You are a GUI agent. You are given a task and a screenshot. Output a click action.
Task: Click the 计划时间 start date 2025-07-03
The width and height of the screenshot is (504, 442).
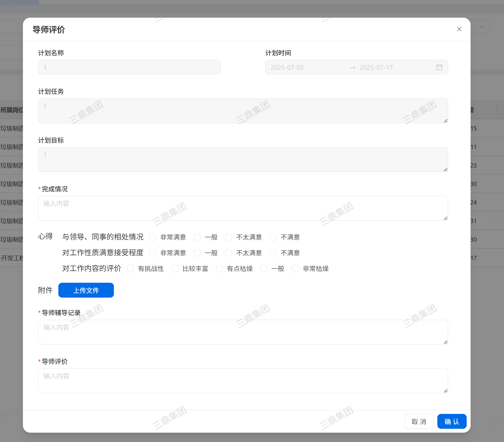[287, 67]
